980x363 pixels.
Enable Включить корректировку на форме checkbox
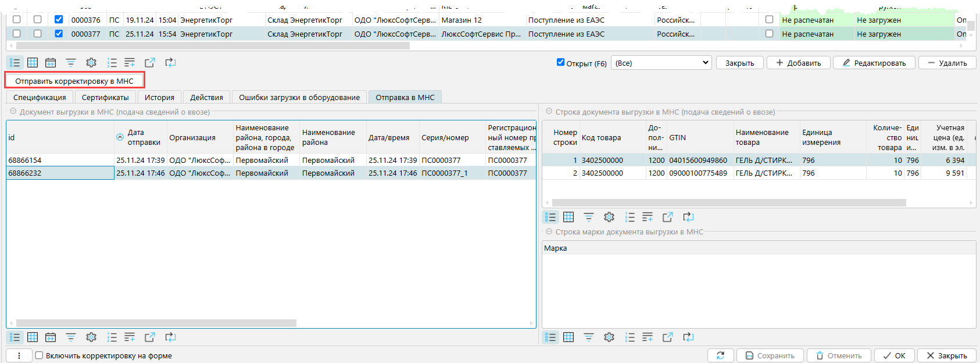click(40, 355)
